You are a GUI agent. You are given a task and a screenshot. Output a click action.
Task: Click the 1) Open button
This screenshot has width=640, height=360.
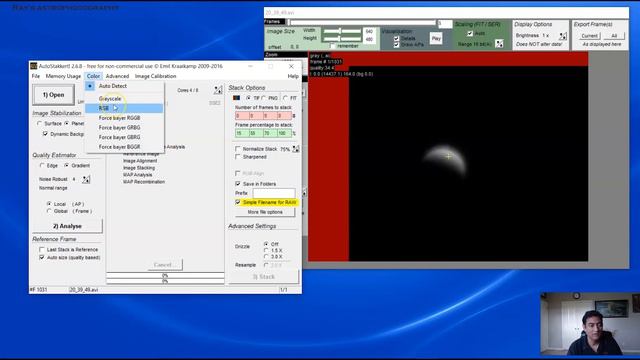pyautogui.click(x=53, y=95)
